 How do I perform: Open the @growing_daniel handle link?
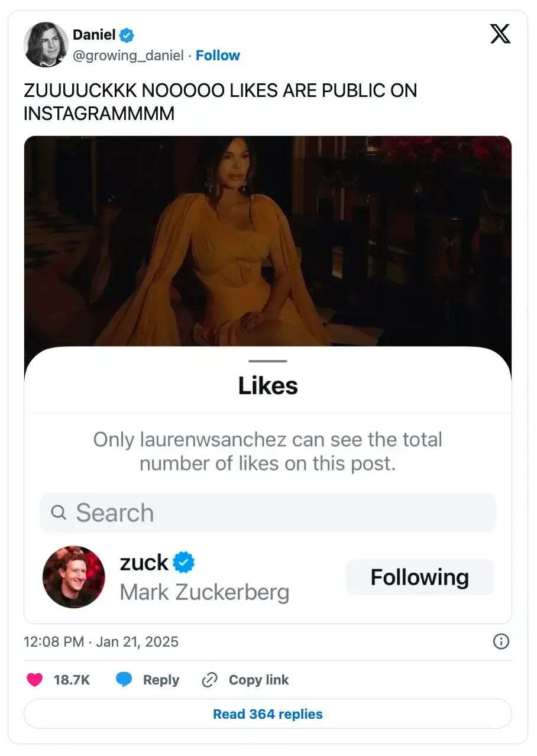[128, 56]
